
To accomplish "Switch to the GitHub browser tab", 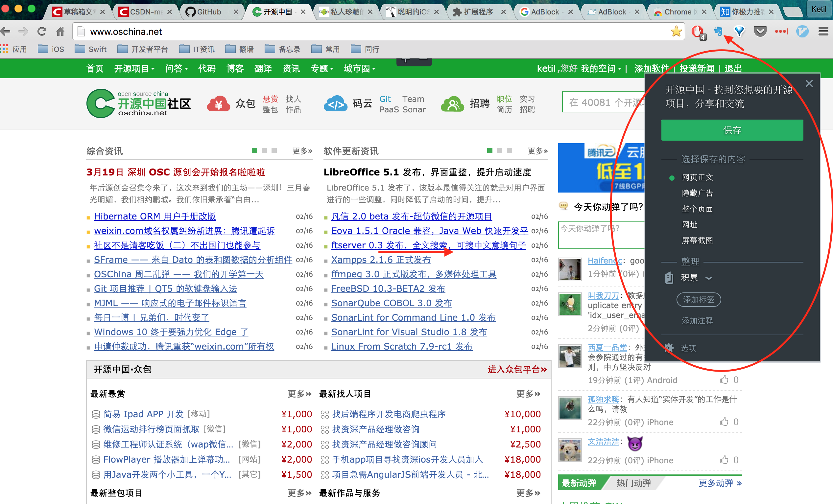I will [x=212, y=12].
